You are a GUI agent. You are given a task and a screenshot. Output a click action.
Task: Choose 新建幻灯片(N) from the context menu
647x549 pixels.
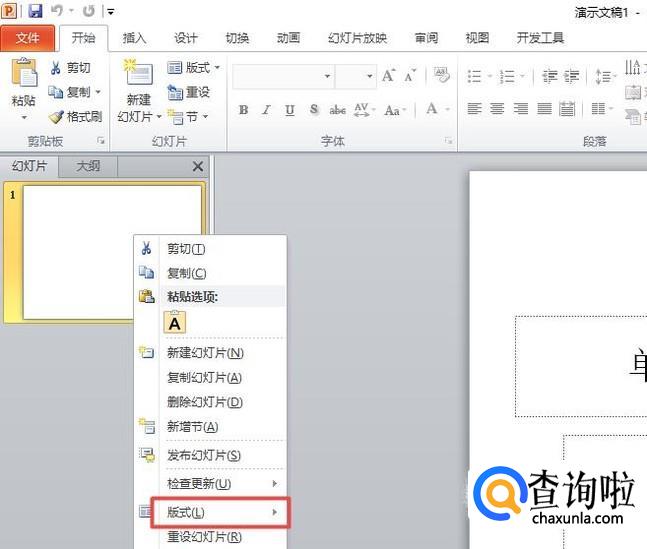[210, 353]
